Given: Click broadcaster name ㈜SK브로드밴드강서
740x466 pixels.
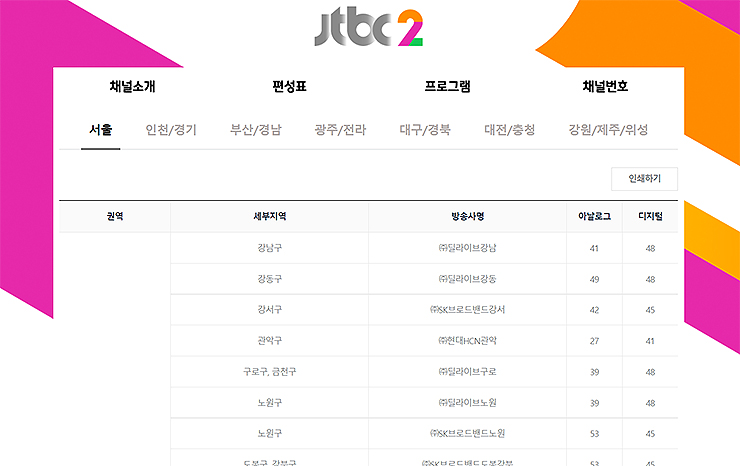Looking at the screenshot, I should point(467,310).
